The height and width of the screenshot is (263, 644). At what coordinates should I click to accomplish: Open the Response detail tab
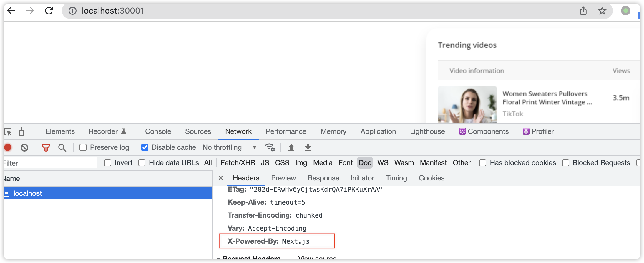323,178
